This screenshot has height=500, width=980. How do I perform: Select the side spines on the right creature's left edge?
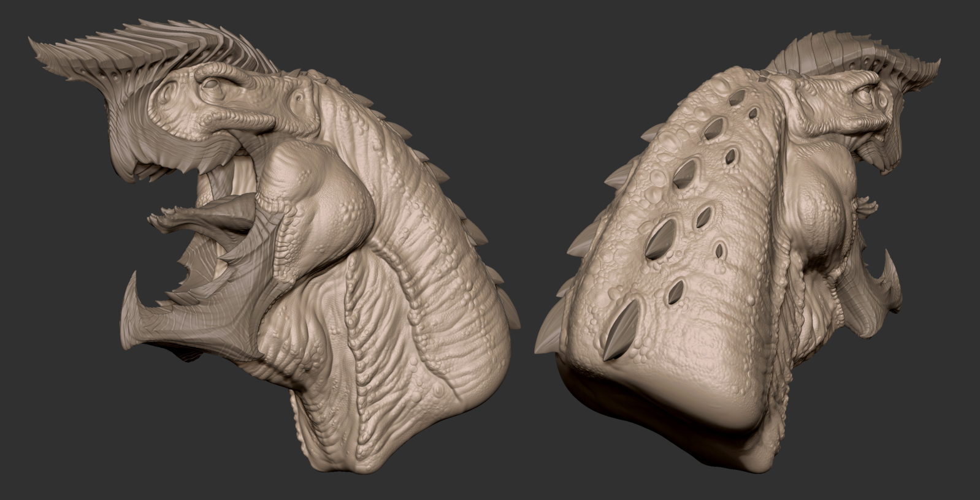click(x=583, y=245)
